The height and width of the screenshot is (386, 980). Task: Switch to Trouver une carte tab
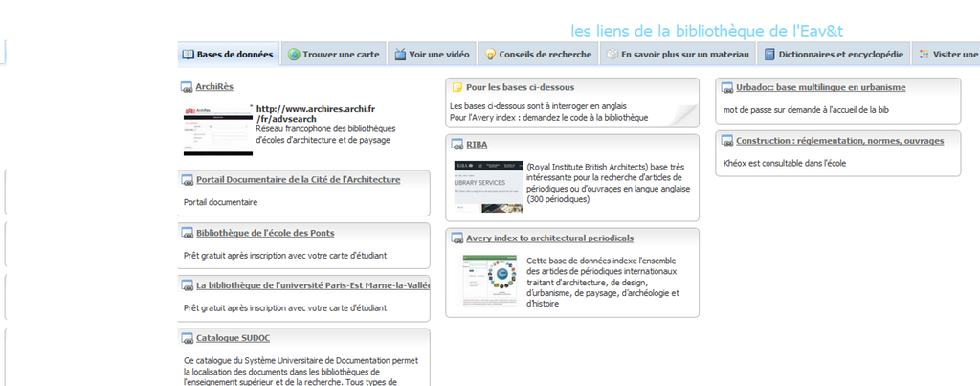point(334,55)
